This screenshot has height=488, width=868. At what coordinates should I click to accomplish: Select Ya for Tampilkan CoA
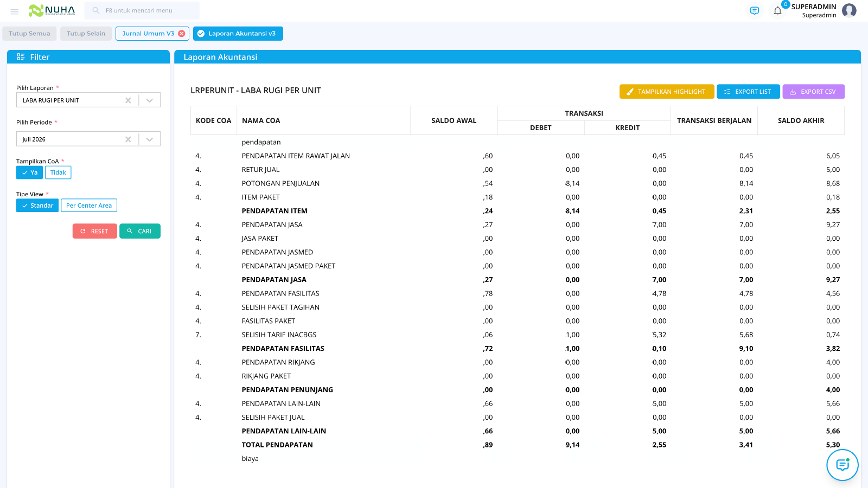tap(29, 172)
